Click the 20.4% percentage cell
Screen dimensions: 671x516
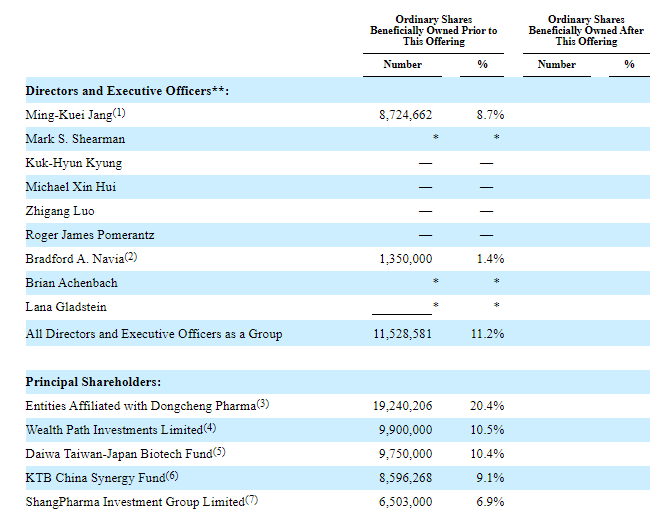487,406
